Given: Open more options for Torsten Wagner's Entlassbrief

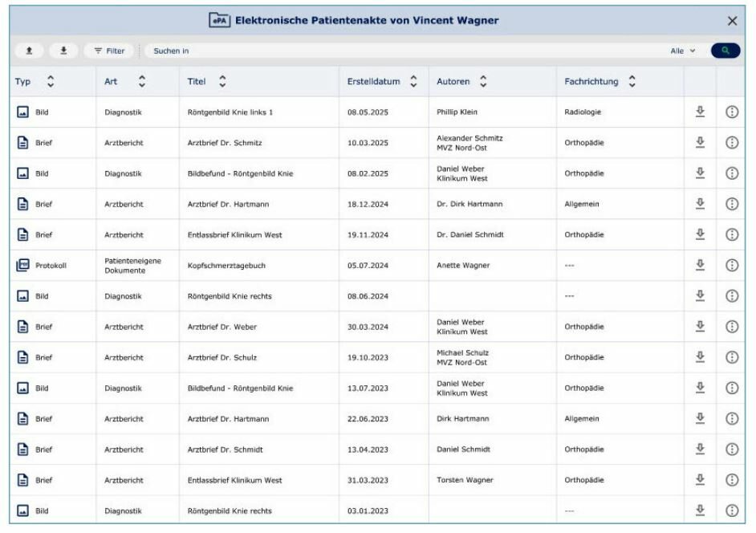Looking at the screenshot, I should (x=732, y=480).
